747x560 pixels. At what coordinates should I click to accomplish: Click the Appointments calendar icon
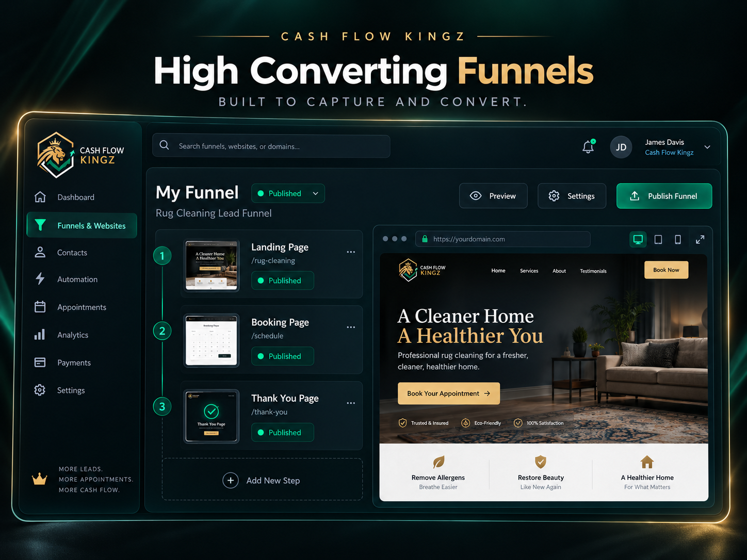(x=40, y=307)
